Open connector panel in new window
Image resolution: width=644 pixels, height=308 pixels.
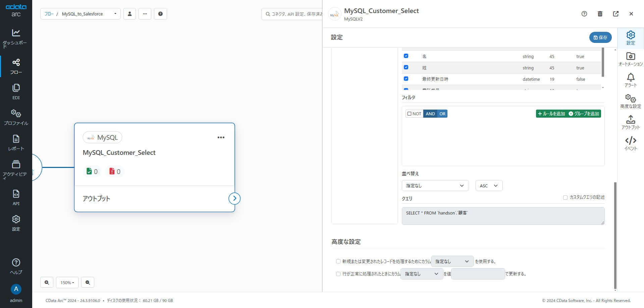click(x=616, y=14)
